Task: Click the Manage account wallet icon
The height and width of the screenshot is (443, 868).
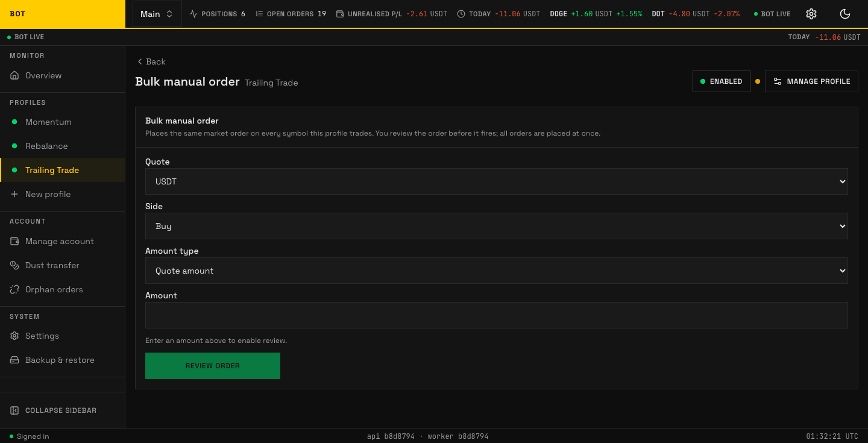Action: [x=14, y=241]
